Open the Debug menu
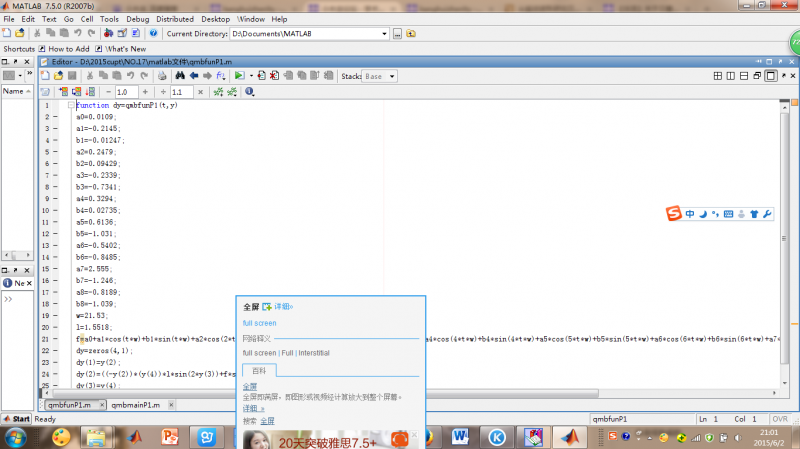The image size is (800, 449). (138, 19)
